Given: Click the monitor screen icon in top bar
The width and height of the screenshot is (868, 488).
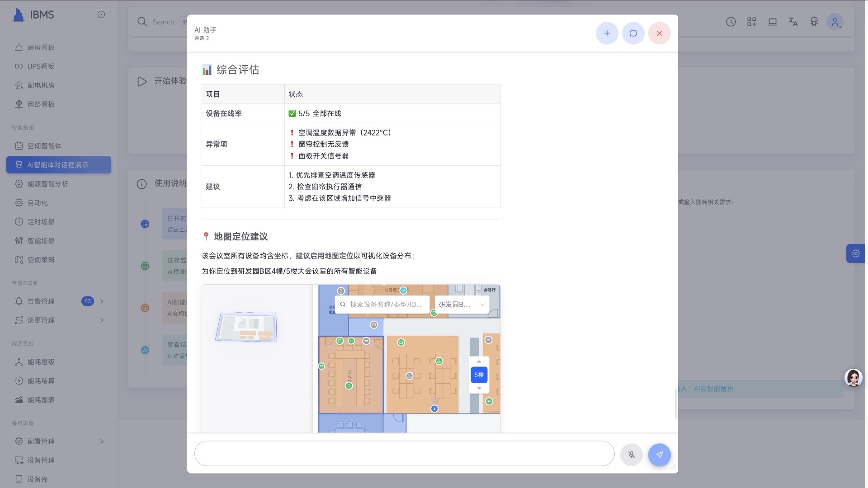Looking at the screenshot, I should click(x=773, y=21).
